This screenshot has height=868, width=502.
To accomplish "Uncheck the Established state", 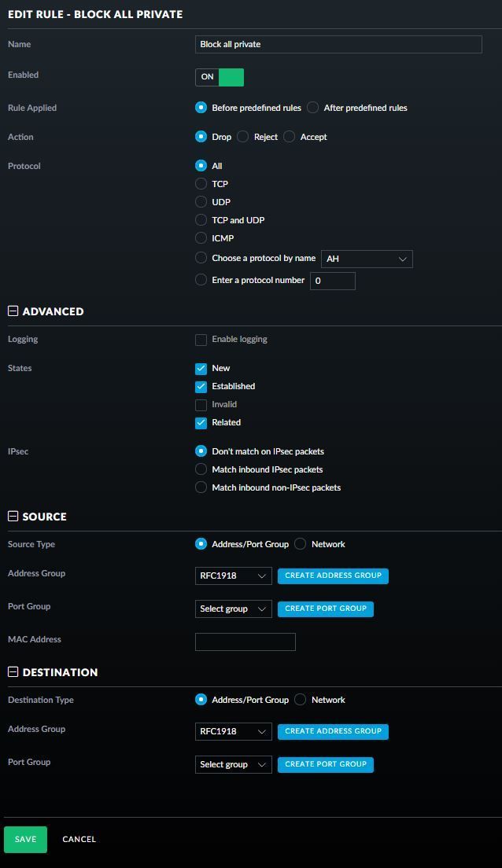I will coord(201,387).
